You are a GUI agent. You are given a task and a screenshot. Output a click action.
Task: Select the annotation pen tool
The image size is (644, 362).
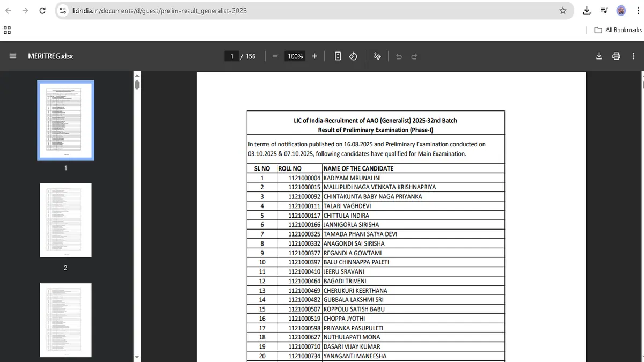tap(377, 56)
